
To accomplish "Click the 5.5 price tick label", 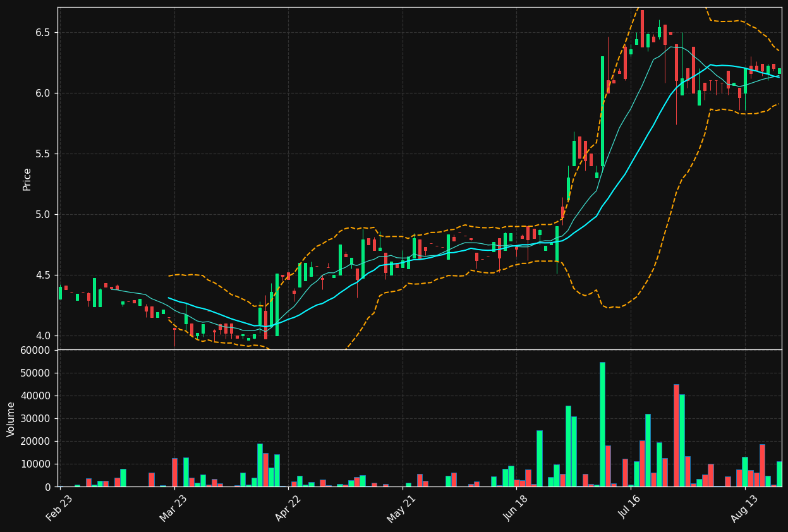I will pos(43,154).
